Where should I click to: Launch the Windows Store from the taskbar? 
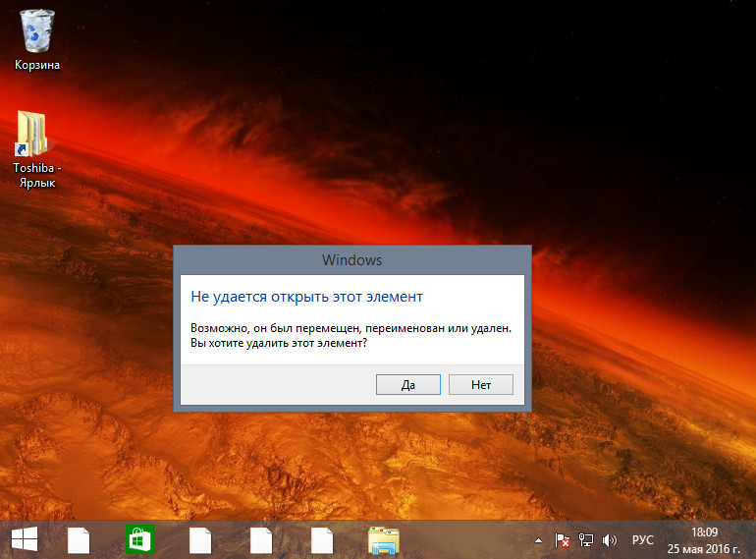click(x=139, y=539)
